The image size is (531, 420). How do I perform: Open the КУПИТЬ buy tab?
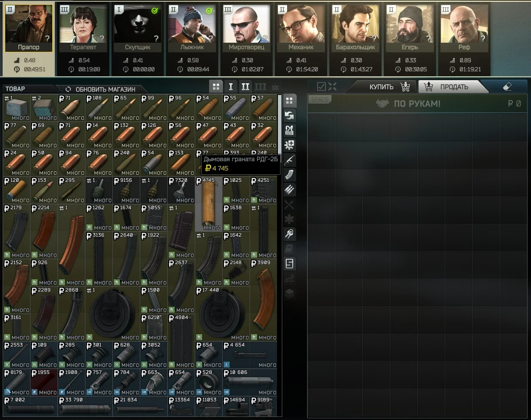(382, 87)
